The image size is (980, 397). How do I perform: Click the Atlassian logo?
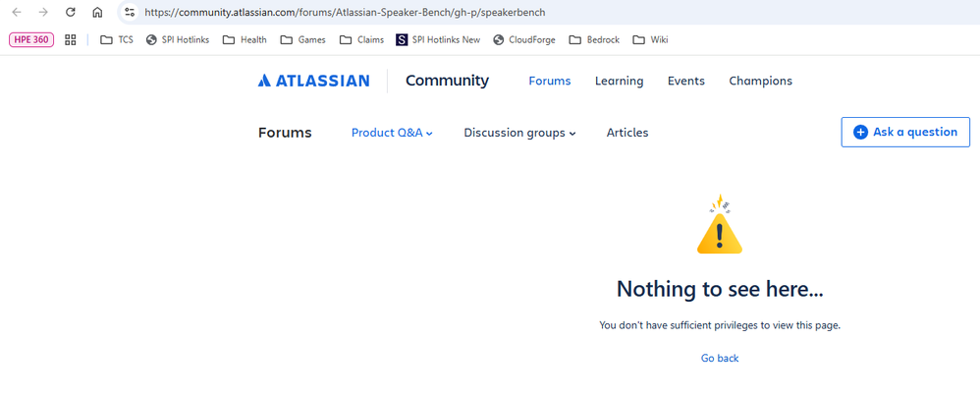point(314,81)
